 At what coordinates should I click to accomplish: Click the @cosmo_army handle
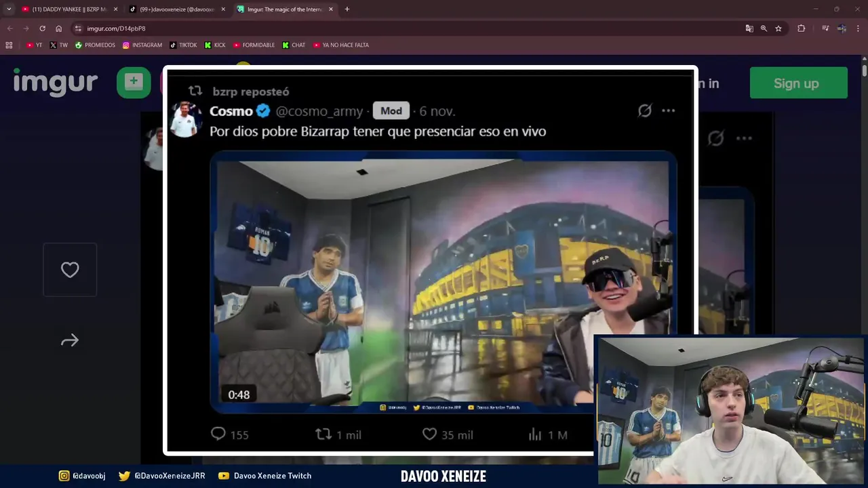click(x=319, y=111)
